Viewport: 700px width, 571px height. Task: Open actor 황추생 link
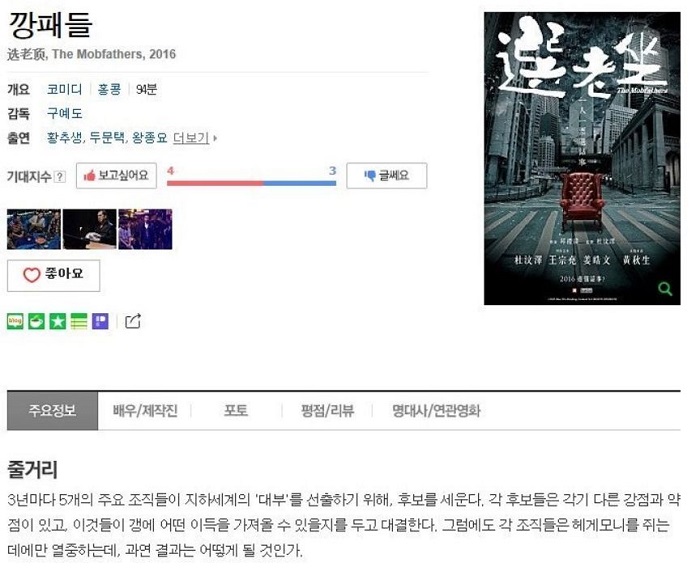point(65,138)
